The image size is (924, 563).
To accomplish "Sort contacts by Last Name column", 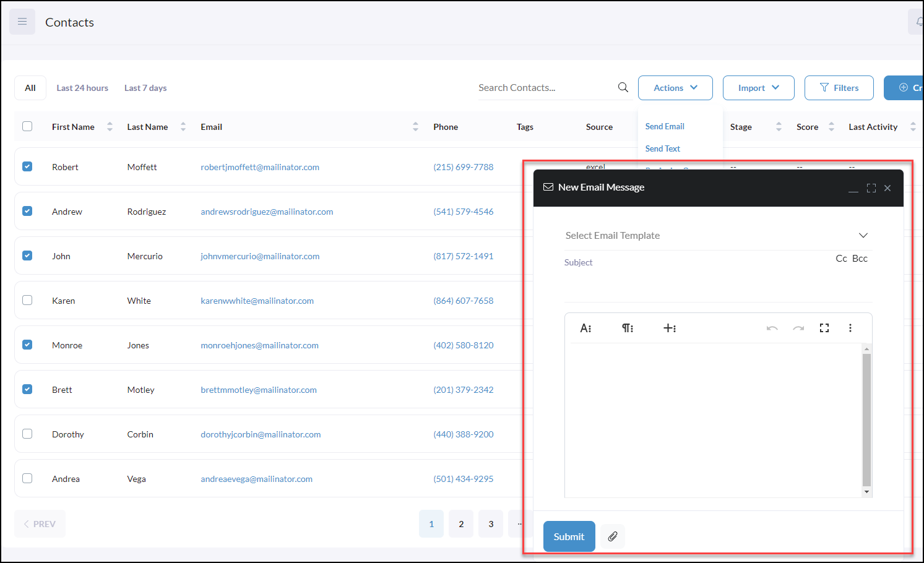I will (183, 126).
